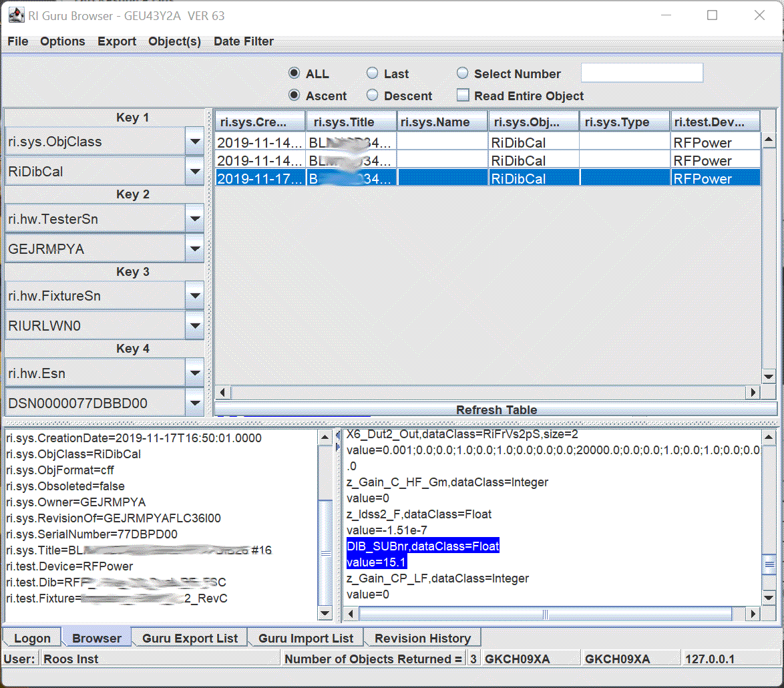The width and height of the screenshot is (784, 688).
Task: Open the Guru Export List tab
Action: click(x=190, y=638)
